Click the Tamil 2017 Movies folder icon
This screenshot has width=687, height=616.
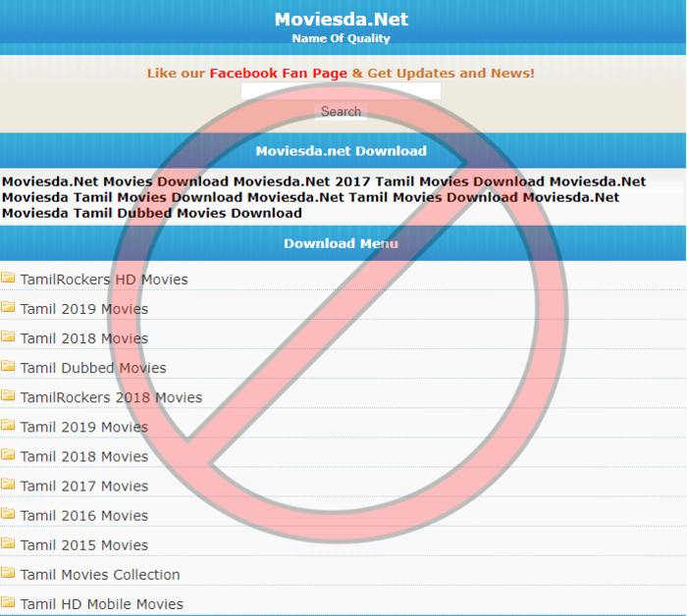pos(8,485)
